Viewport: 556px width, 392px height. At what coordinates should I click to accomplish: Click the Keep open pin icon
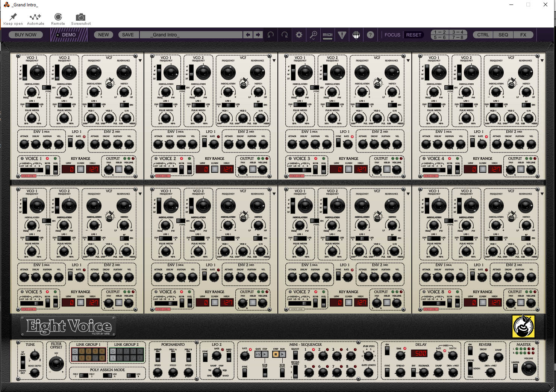(13, 17)
